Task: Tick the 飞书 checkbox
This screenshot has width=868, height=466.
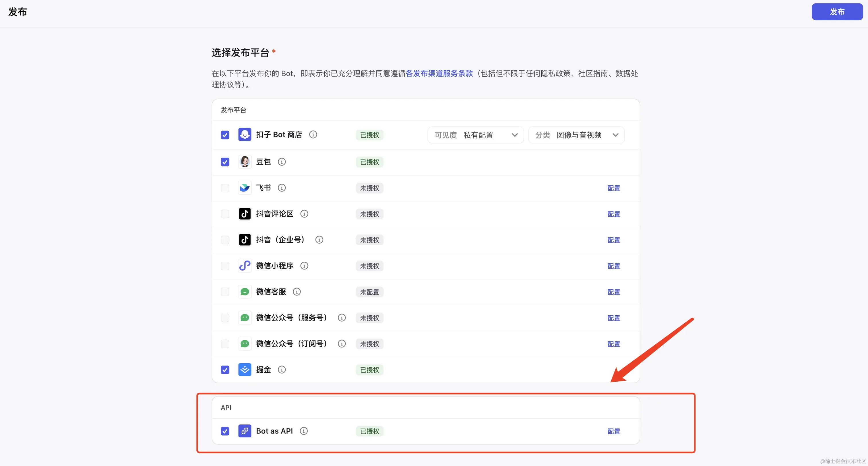Action: pyautogui.click(x=225, y=188)
